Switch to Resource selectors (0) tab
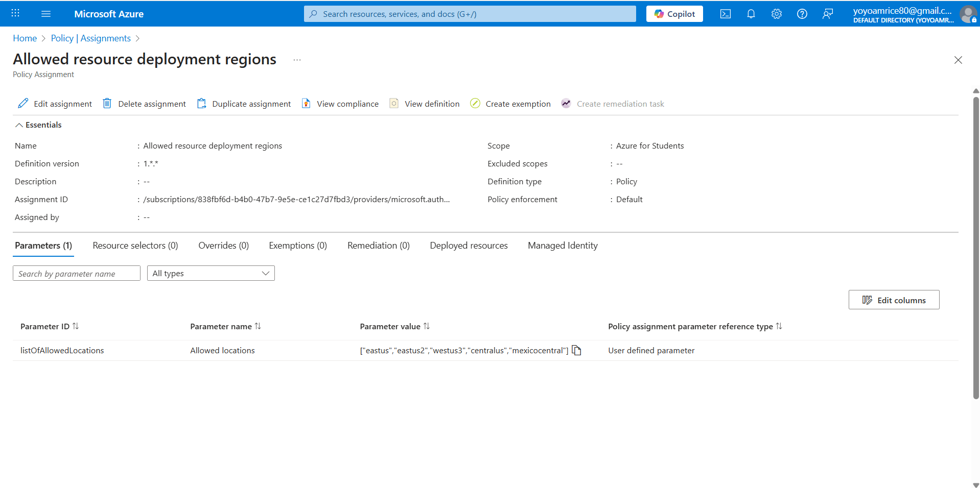The width and height of the screenshot is (980, 488). click(135, 246)
